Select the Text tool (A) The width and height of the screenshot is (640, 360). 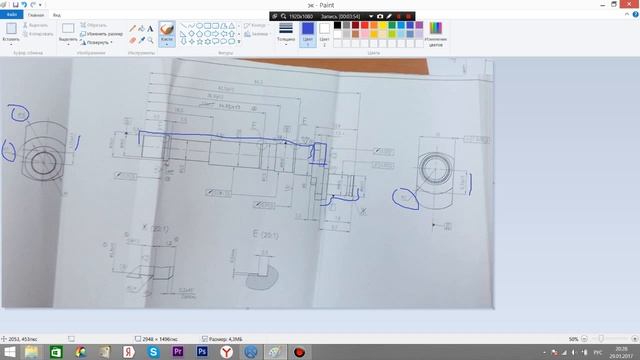click(x=150, y=29)
